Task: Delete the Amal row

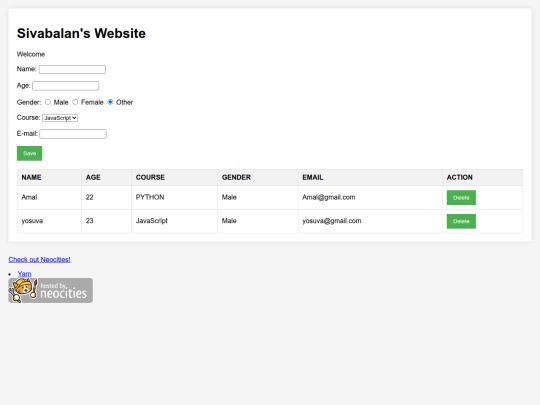Action: pyautogui.click(x=461, y=198)
